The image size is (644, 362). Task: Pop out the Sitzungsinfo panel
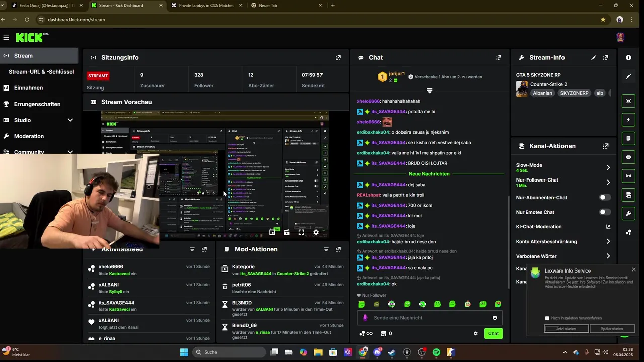[x=338, y=58]
